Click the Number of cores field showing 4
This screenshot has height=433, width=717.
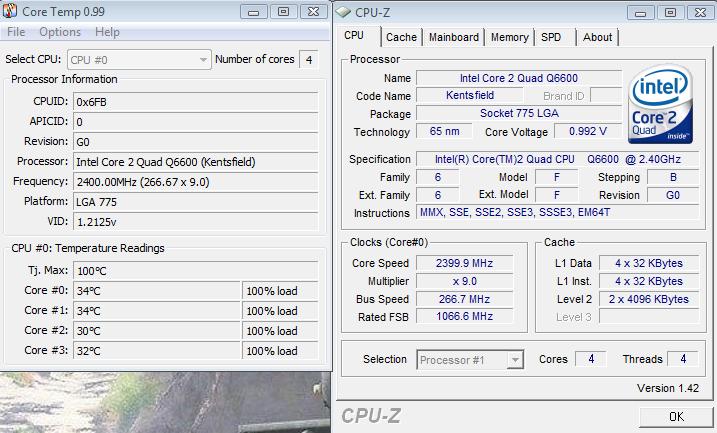309,59
